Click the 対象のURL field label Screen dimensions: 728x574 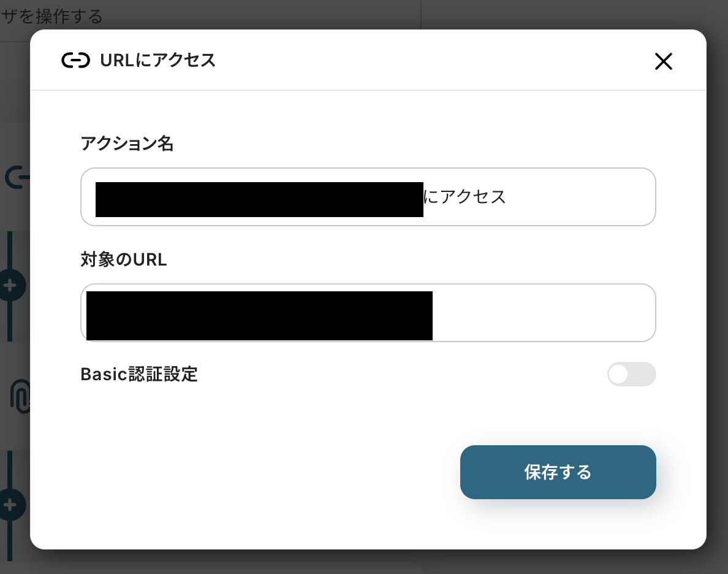pyautogui.click(x=124, y=259)
